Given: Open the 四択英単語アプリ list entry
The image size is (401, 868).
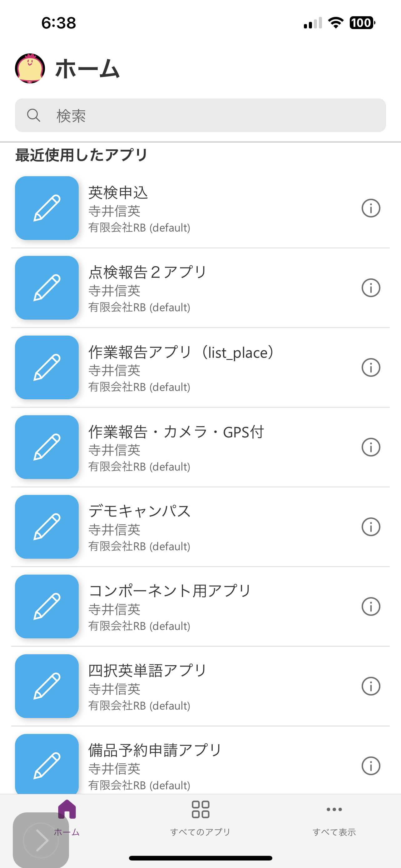Looking at the screenshot, I should coord(202,686).
